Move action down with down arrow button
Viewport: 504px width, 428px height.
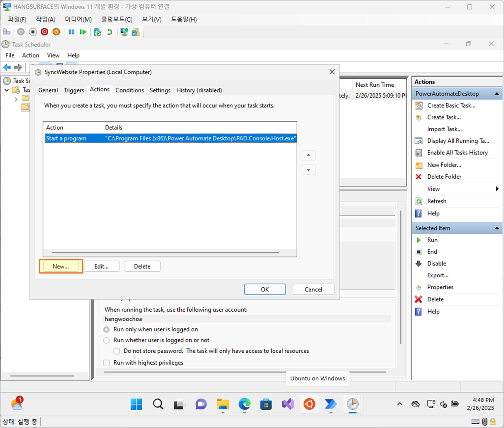point(309,170)
